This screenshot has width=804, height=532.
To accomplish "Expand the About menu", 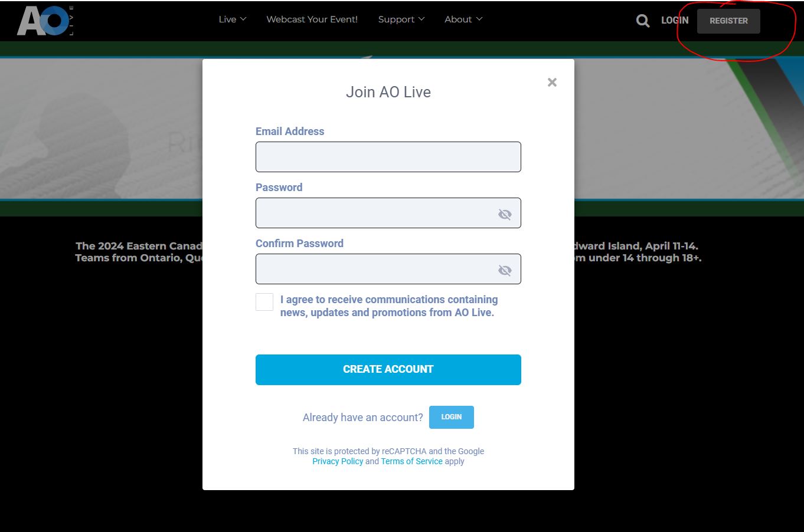I will [463, 19].
